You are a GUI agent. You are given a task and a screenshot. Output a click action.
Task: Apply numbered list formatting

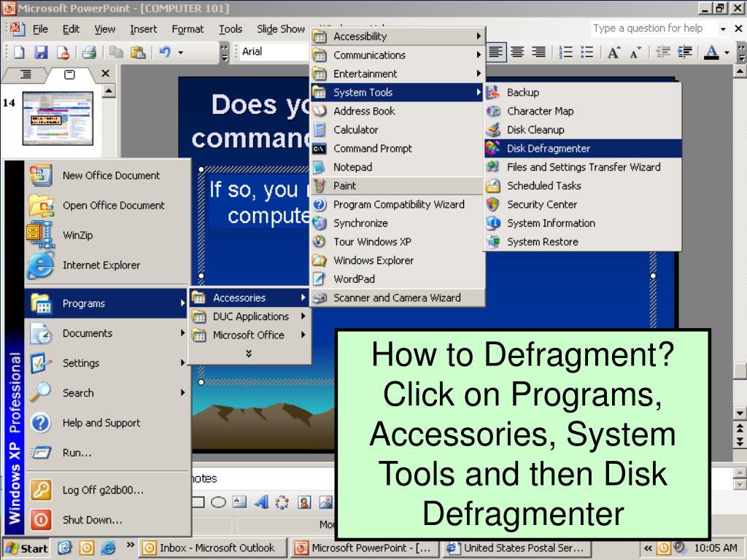pos(565,52)
